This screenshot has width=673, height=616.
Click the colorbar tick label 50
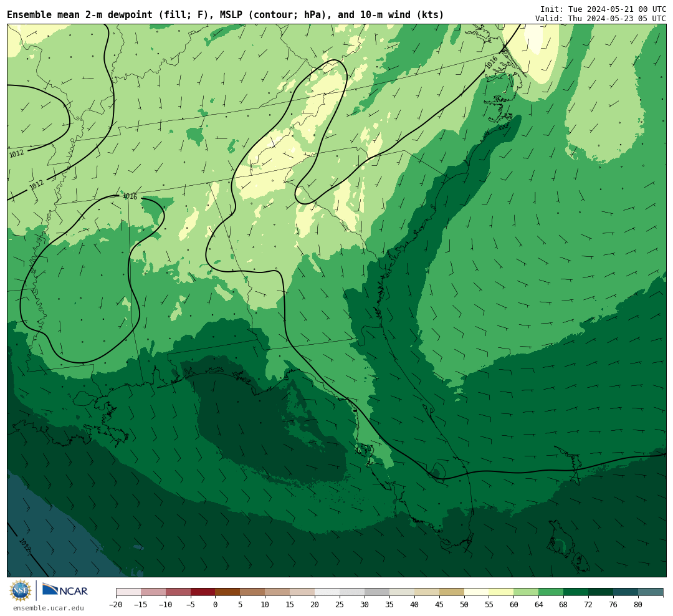click(464, 605)
